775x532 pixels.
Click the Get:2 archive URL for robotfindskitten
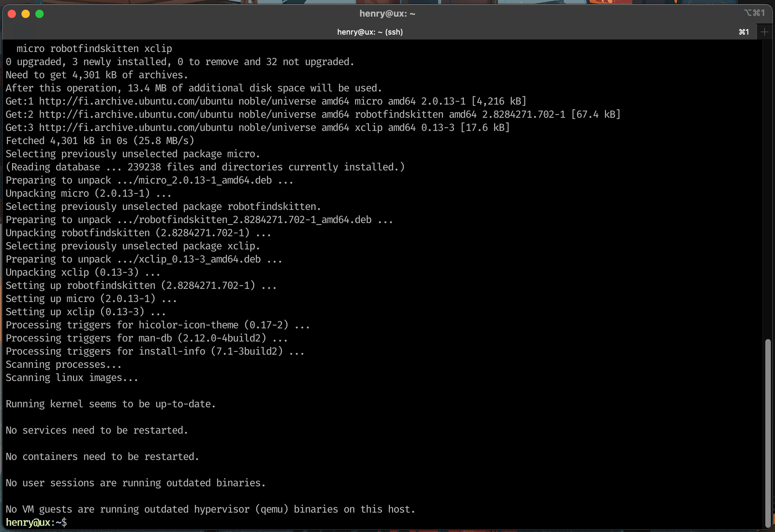[x=136, y=114]
